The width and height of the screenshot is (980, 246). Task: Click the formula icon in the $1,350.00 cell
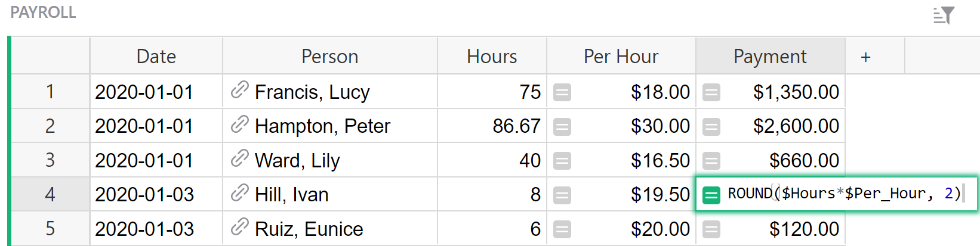pos(711,92)
